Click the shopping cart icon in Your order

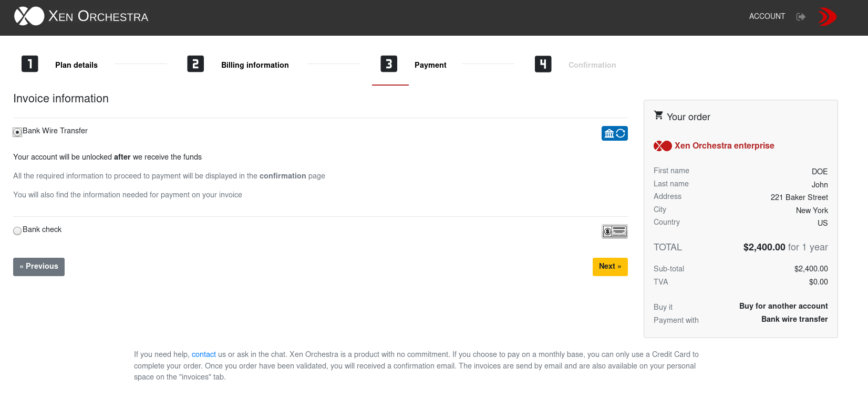[x=658, y=115]
